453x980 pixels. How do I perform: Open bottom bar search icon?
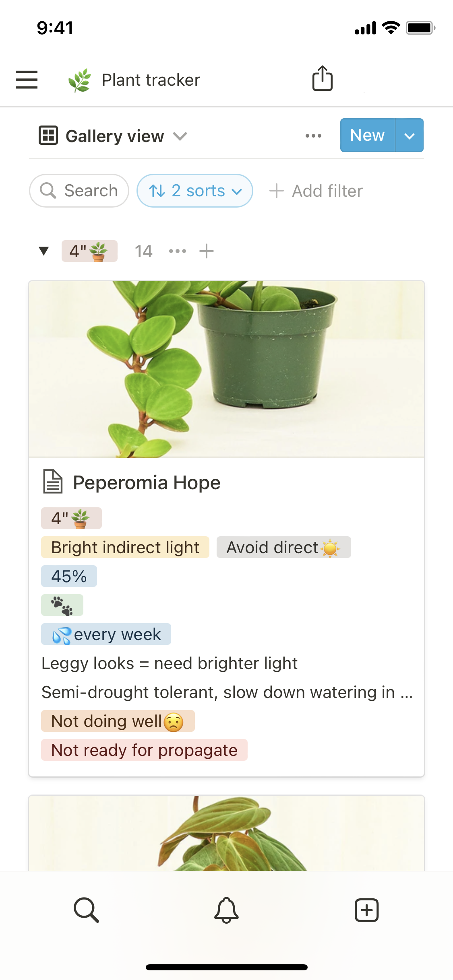coord(86,910)
